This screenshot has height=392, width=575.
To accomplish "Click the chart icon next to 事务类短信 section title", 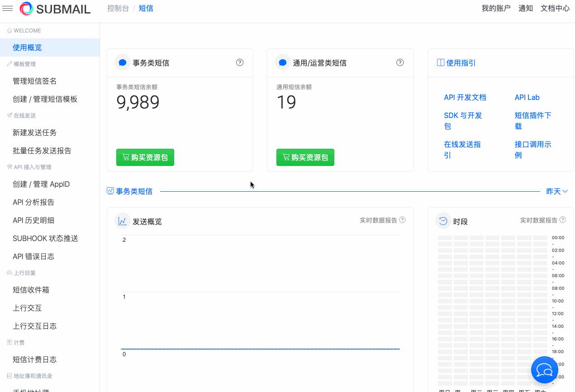I will [x=110, y=191].
